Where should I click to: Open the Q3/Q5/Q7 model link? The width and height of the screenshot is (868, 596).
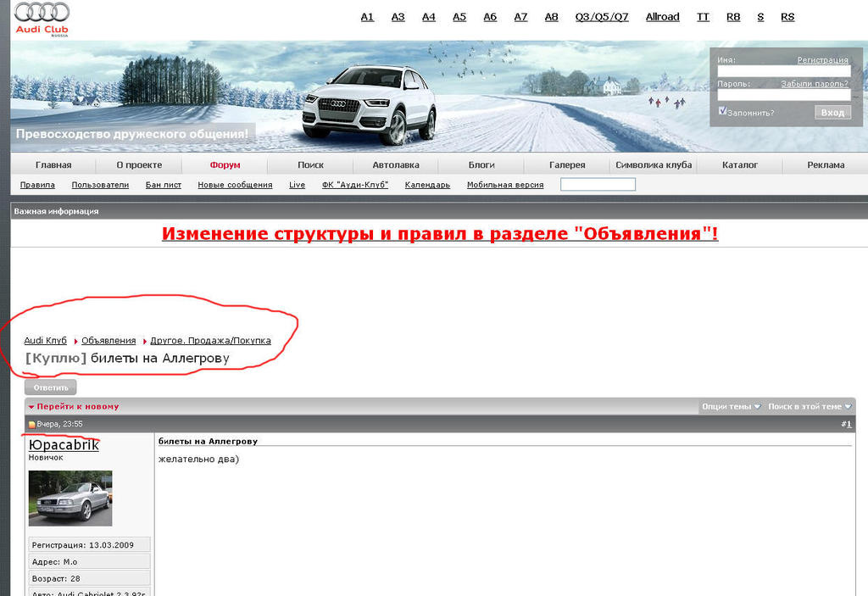[x=602, y=17]
